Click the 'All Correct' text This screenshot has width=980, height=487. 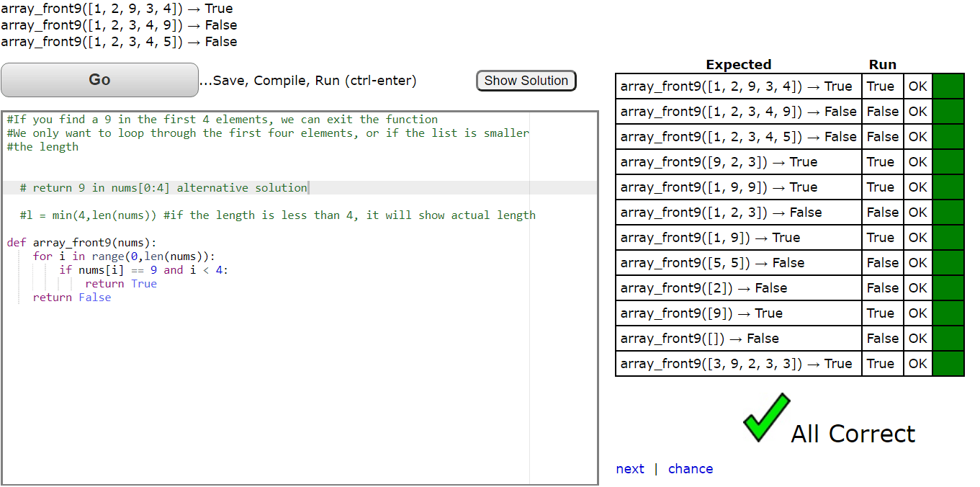pos(853,434)
